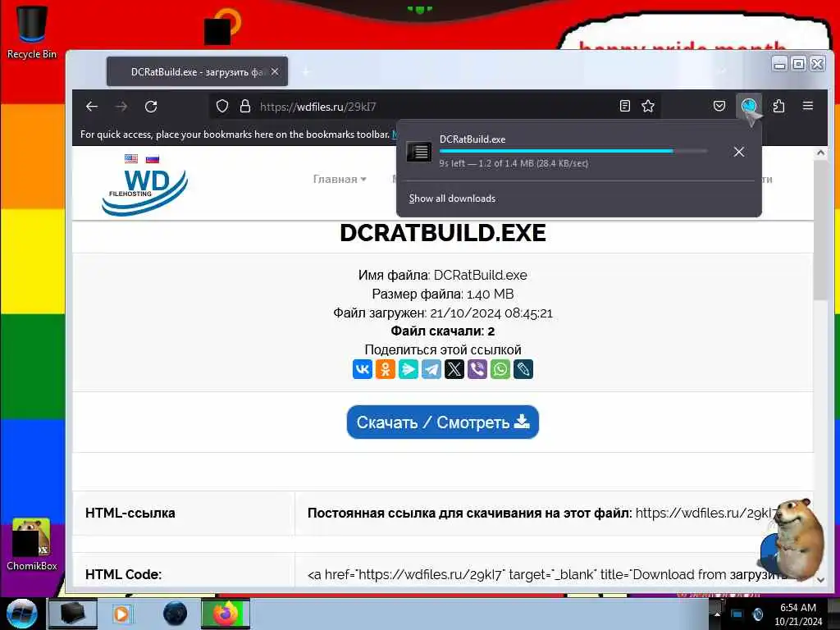
Task: Click the Файл загружен: 21/10/2024 08:45:21 text
Action: (x=442, y=313)
